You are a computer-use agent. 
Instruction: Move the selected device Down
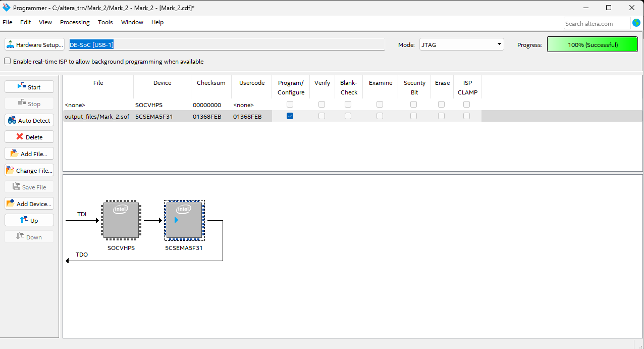click(29, 237)
